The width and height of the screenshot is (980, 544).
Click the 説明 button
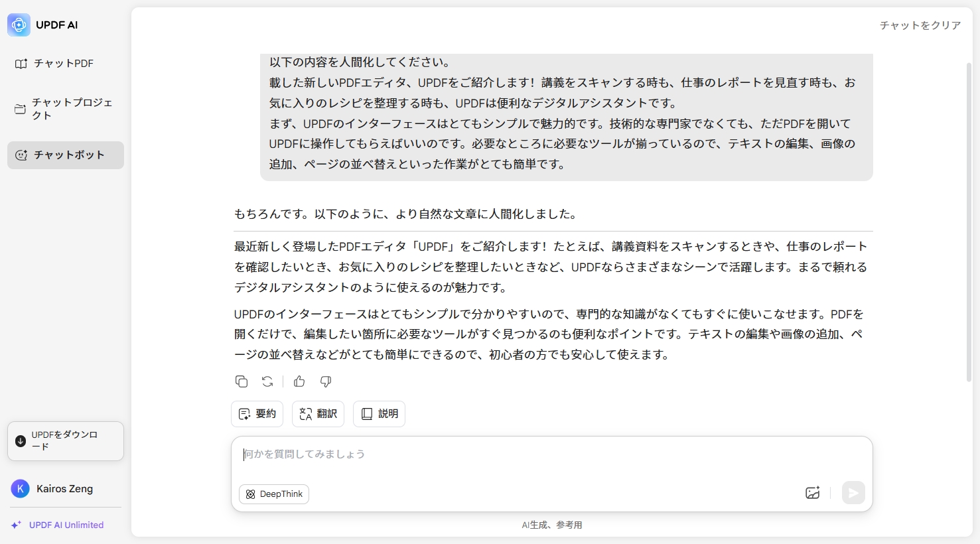point(379,414)
